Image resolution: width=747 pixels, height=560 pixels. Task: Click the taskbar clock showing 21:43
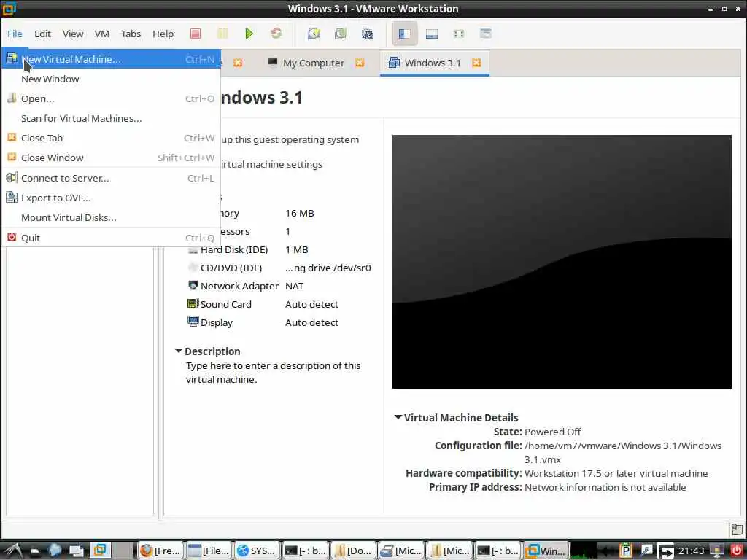[x=692, y=551]
